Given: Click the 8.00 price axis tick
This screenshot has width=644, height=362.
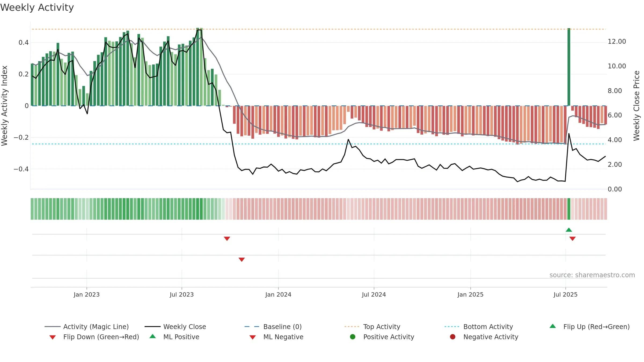Looking at the screenshot, I should coord(615,91).
